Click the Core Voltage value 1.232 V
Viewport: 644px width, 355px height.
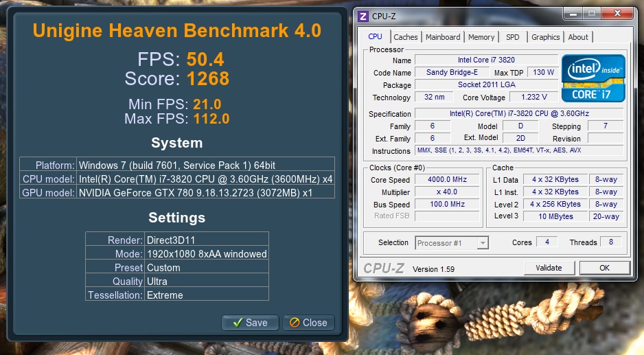[x=534, y=97]
